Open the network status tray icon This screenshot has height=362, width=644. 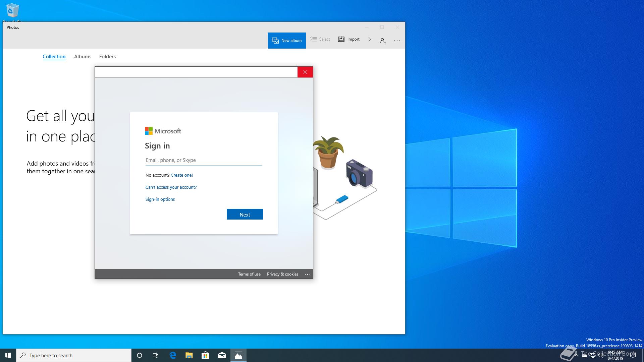593,355
